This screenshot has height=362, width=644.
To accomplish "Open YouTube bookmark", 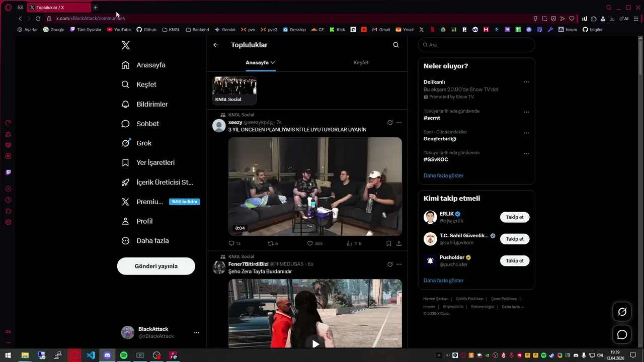I will point(118,30).
